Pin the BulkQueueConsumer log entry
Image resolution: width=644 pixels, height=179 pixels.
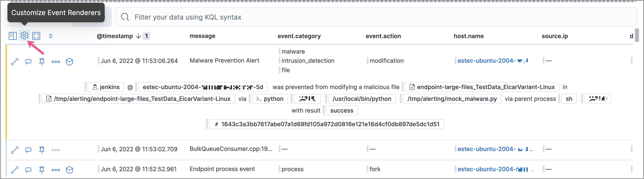click(42, 149)
